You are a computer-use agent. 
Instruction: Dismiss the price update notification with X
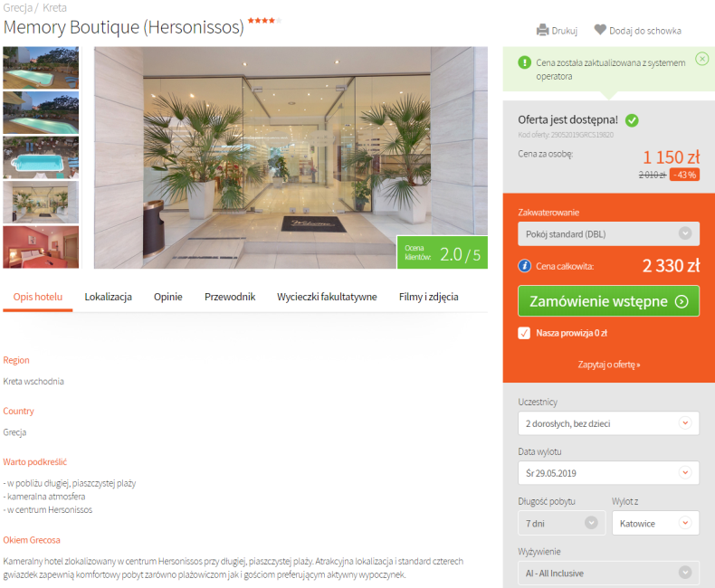(x=701, y=59)
